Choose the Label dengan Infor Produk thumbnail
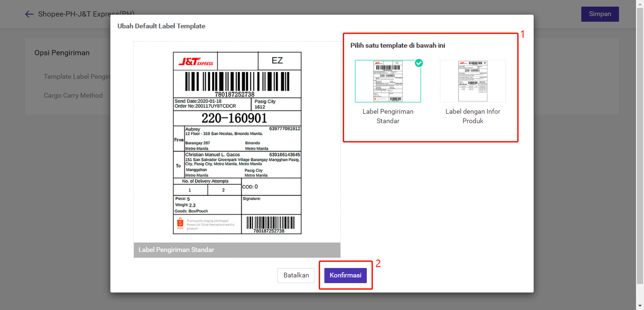 472,81
